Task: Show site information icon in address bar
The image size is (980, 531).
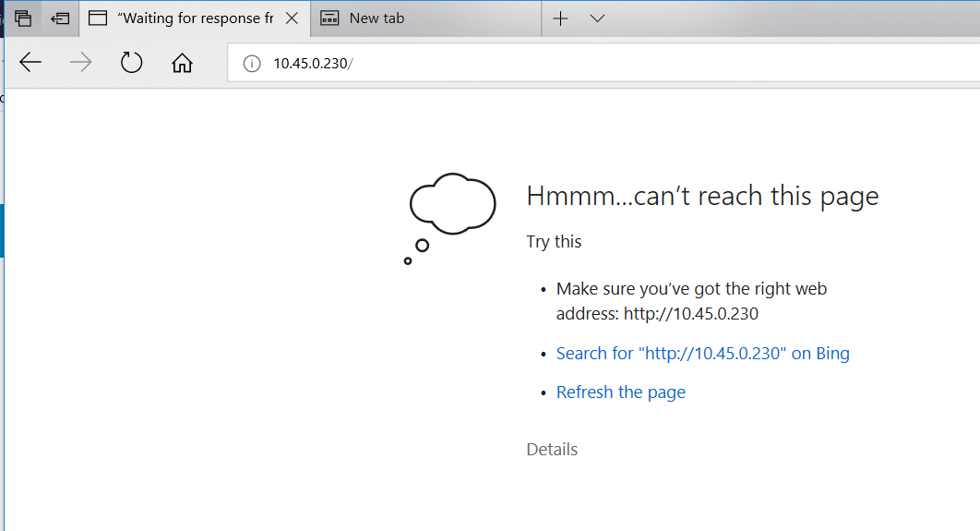Action: pos(252,63)
